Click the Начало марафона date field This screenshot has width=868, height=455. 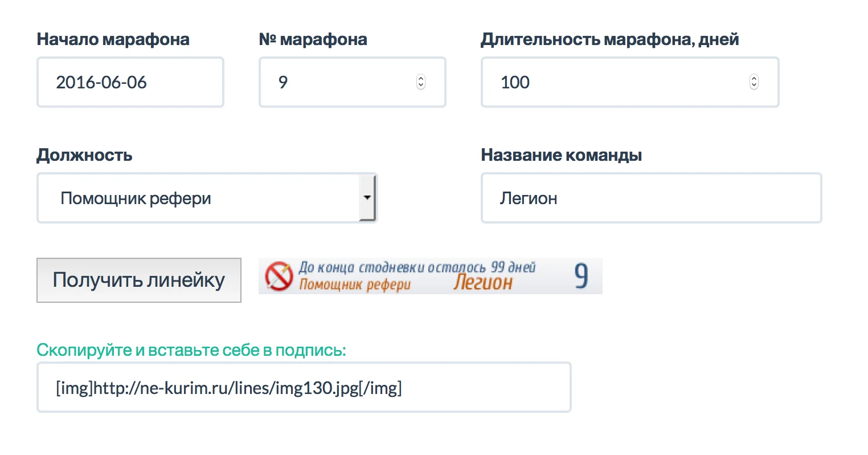point(130,82)
